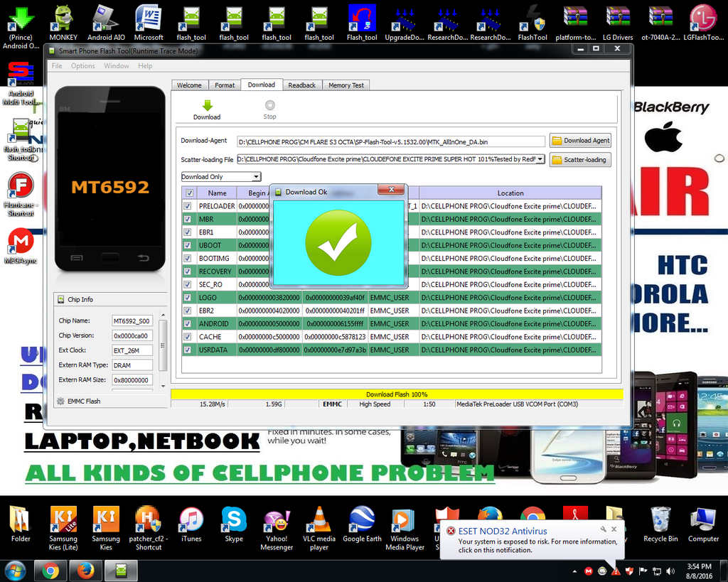
Task: Open the Microsoft Word desktop shortcut
Action: pyautogui.click(x=149, y=22)
